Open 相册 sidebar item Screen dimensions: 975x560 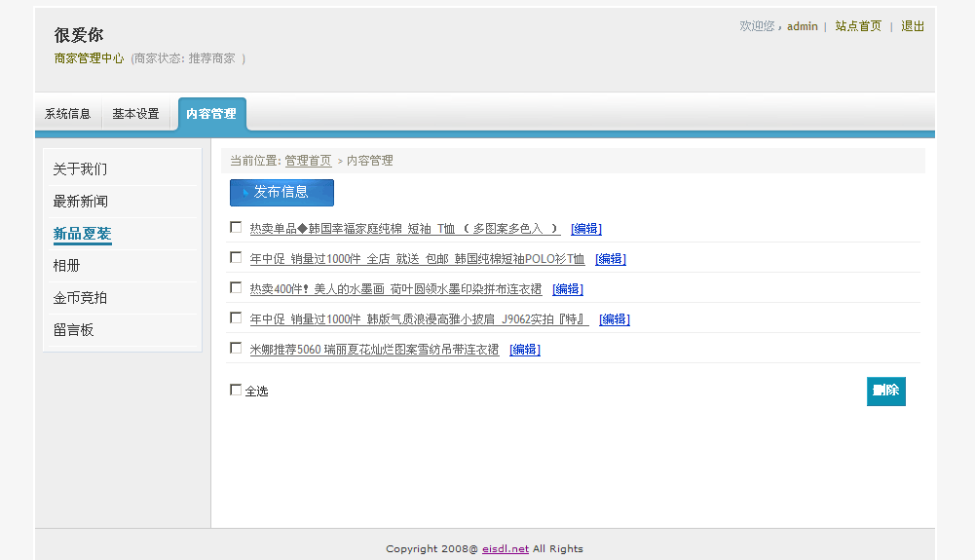coord(66,266)
